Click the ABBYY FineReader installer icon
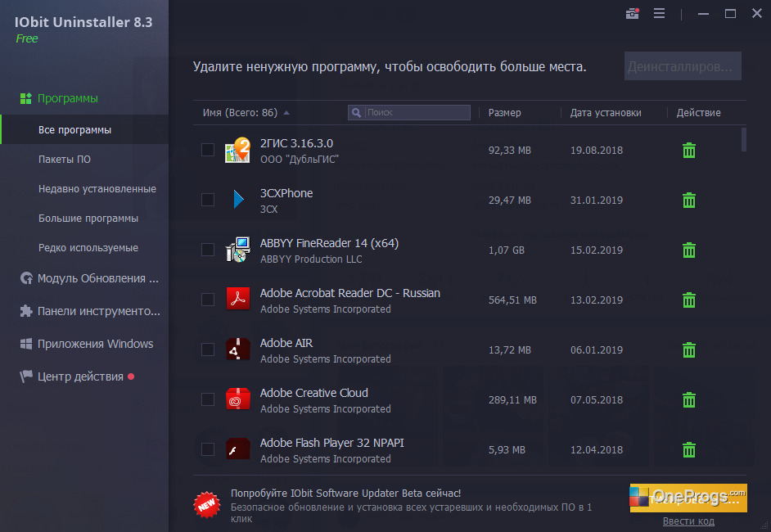Screen dimensions: 771x532 238,250
